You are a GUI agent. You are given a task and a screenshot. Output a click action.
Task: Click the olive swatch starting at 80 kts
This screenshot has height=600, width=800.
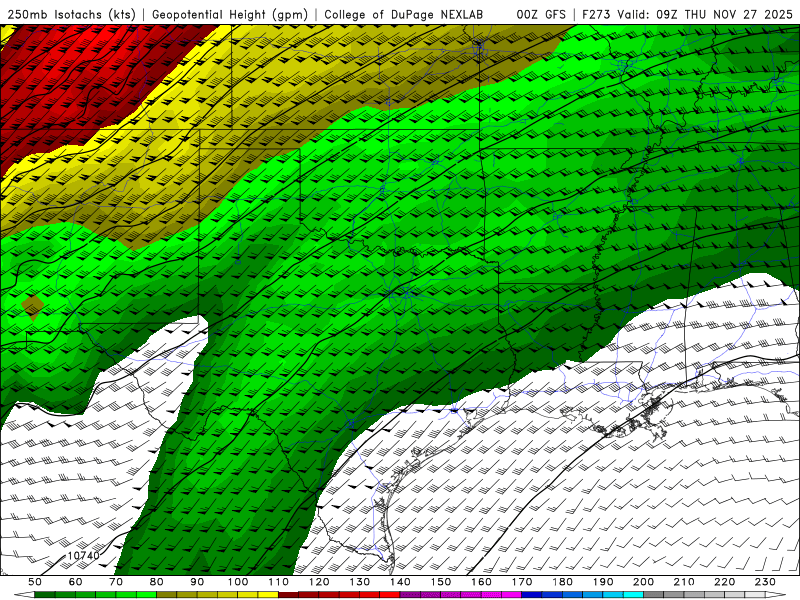click(x=166, y=595)
